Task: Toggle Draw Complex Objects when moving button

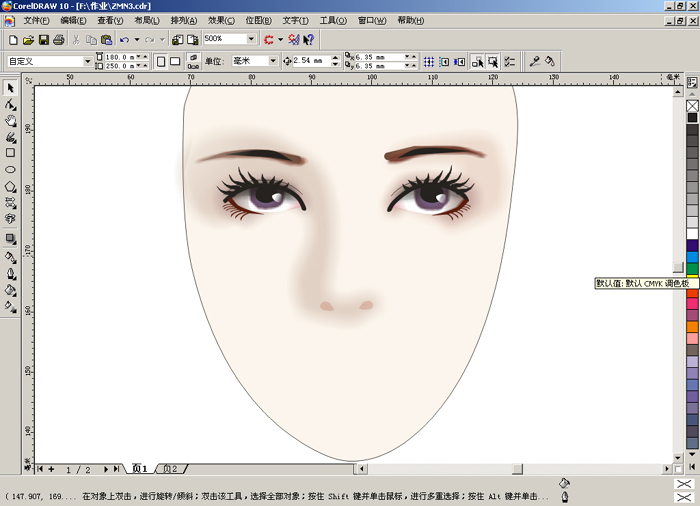Action: click(x=477, y=62)
